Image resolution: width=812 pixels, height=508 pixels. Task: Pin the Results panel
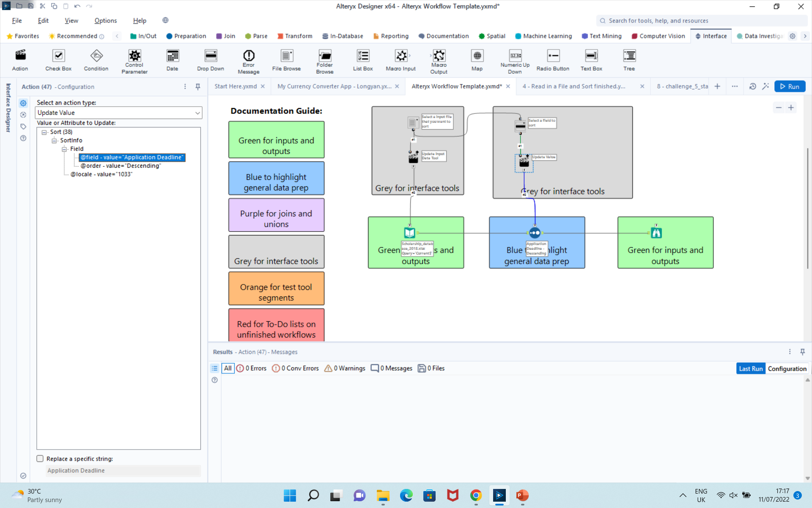[802, 352]
